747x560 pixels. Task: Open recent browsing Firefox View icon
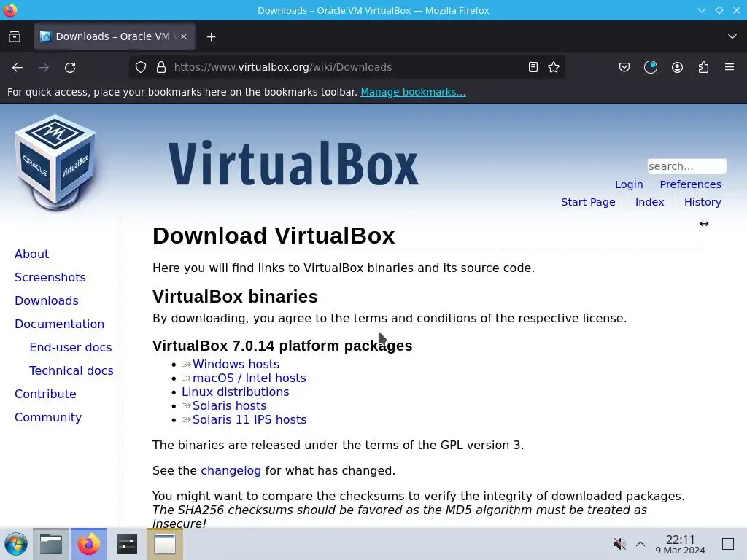15,36
